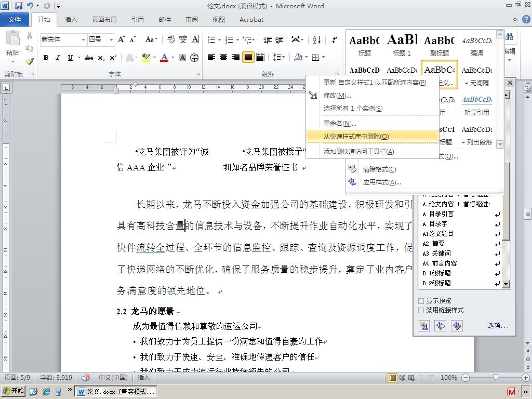Image resolution: width=532 pixels, height=399 pixels.
Task: Choose 修改(M)... in the context menu
Action: (x=372, y=96)
